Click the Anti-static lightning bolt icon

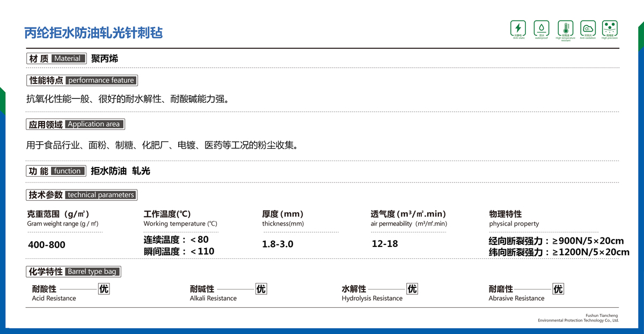[x=518, y=28]
